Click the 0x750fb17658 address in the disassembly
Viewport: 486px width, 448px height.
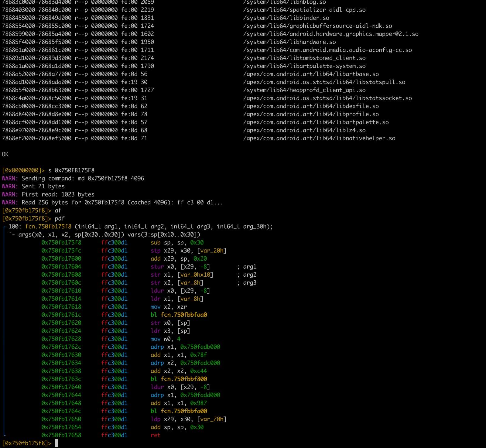click(x=61, y=435)
